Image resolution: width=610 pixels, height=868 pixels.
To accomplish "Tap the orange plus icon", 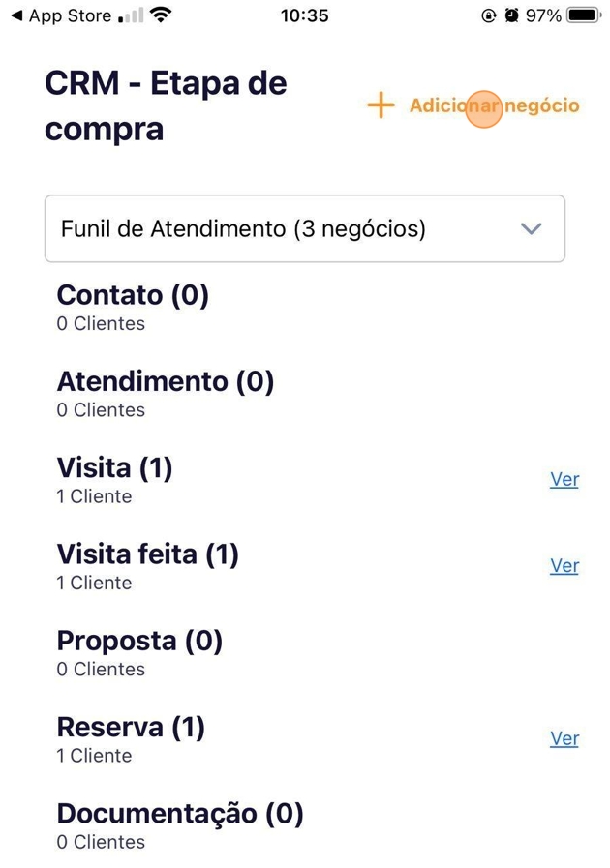I will [381, 105].
